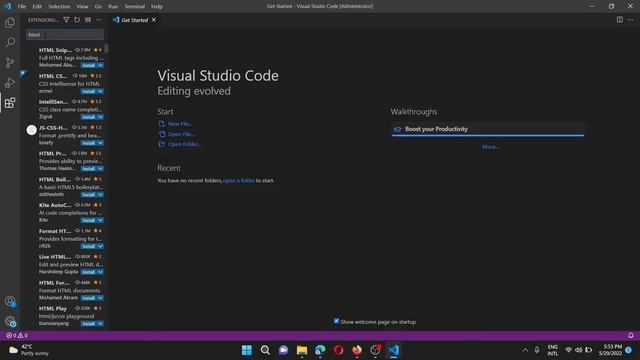
Task: Open the Explorer view in activity bar
Action: tap(10, 22)
